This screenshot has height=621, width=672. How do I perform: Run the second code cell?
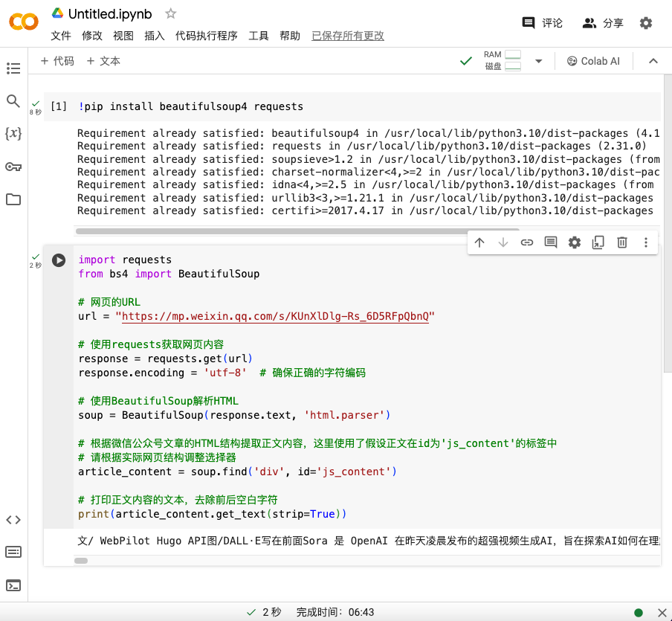tap(59, 260)
